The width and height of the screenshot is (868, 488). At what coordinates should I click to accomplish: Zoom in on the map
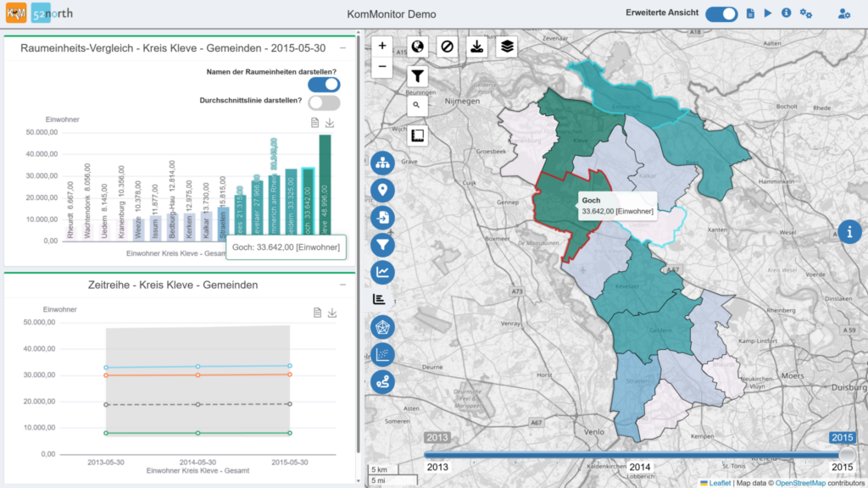[x=382, y=46]
